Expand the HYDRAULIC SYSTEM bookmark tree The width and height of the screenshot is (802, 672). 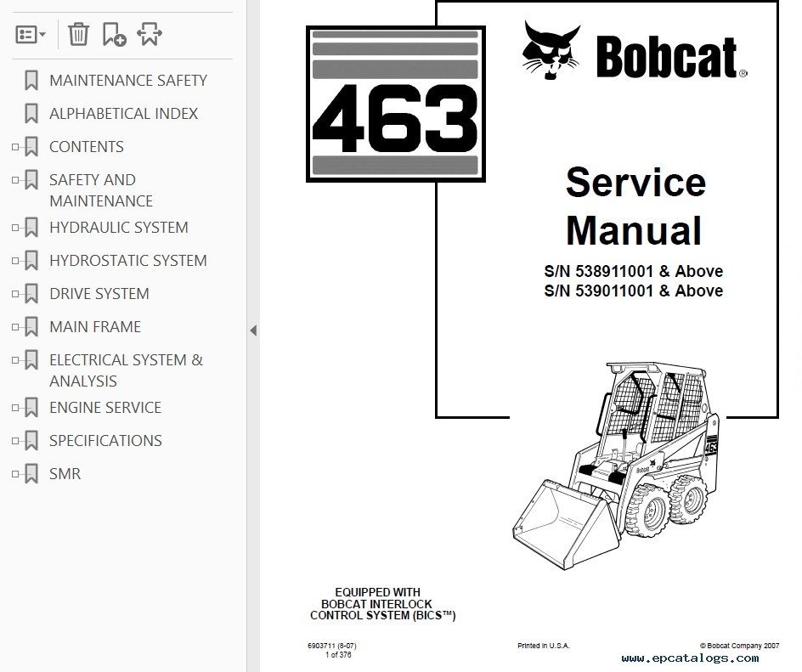[x=15, y=228]
